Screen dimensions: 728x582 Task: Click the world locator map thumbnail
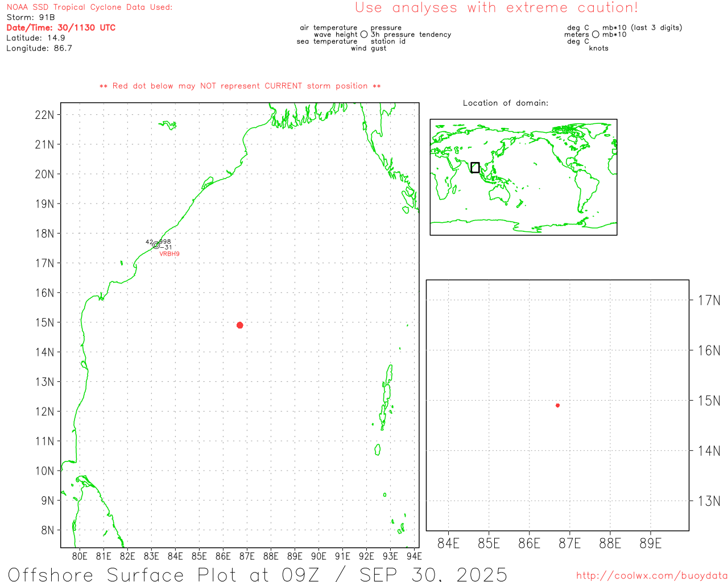click(x=523, y=177)
